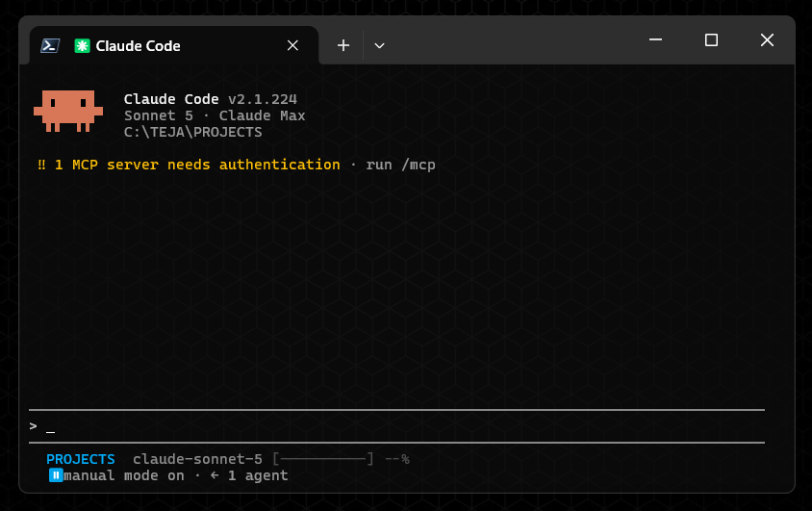Click the "1 agent" status text

(x=258, y=475)
